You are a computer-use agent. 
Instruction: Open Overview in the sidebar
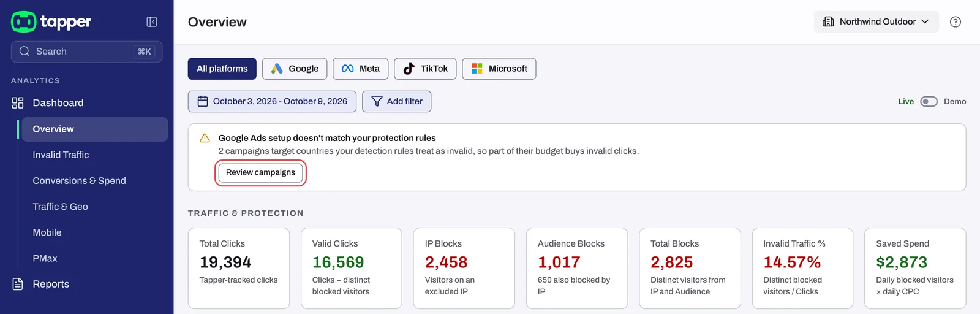click(95, 129)
